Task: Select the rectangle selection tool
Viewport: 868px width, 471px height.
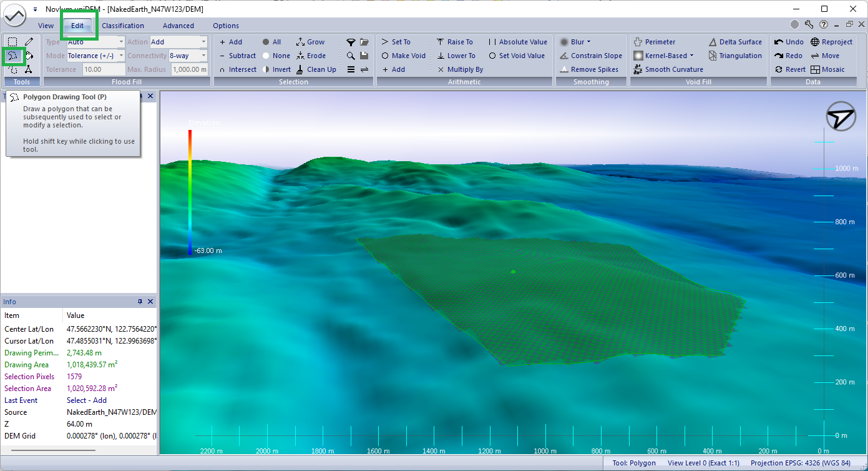Action: click(x=12, y=42)
